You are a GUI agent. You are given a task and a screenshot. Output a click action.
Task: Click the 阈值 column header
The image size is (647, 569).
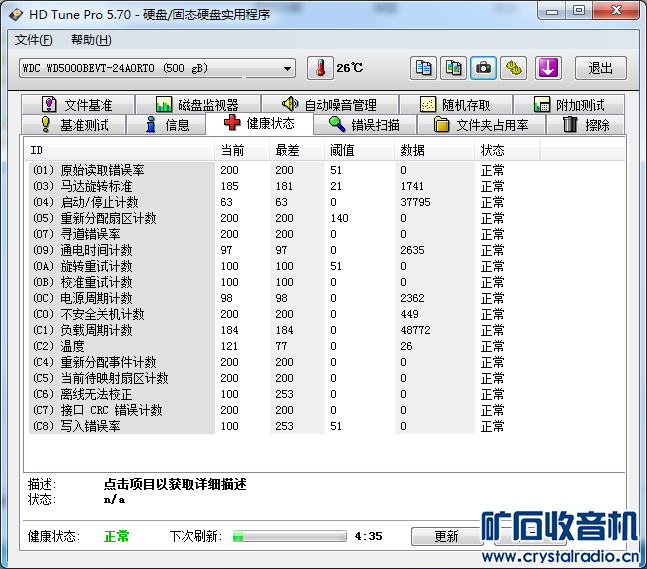(359, 150)
